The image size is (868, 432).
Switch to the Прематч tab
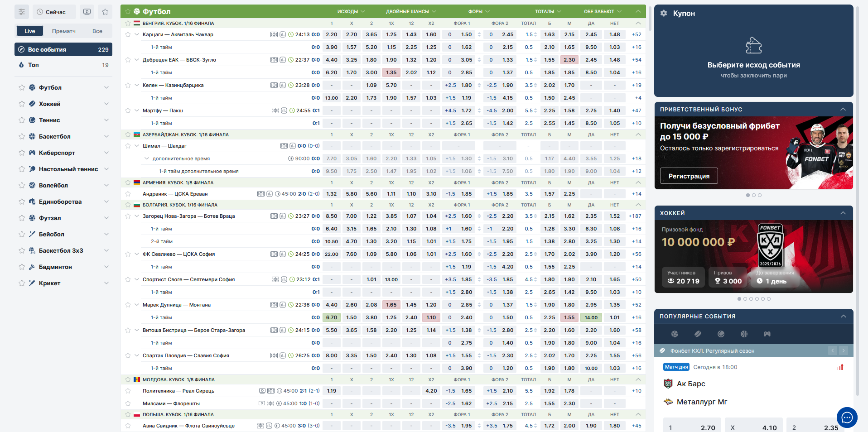[64, 31]
